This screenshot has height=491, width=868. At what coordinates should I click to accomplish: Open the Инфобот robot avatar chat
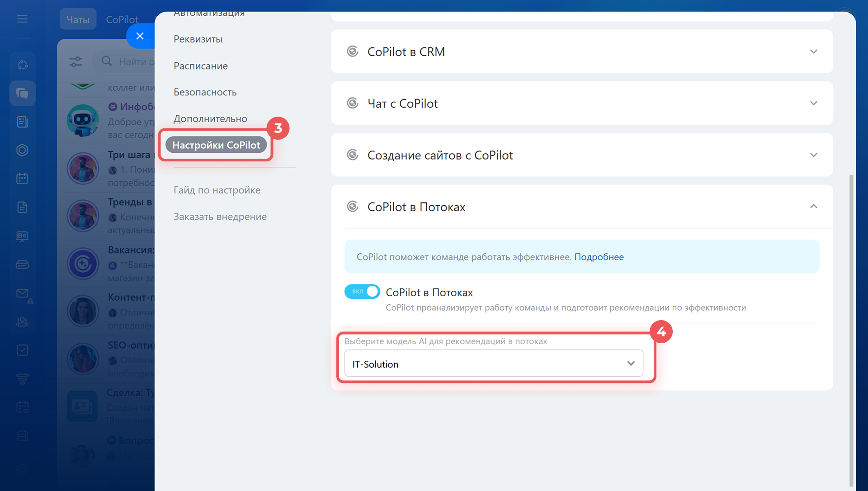[x=83, y=120]
